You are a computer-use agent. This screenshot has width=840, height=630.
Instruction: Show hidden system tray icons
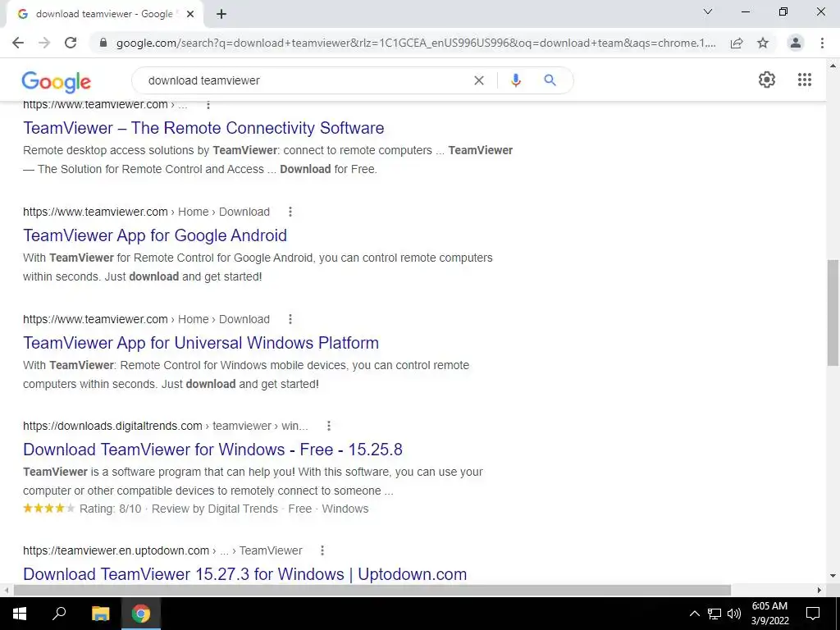694,614
